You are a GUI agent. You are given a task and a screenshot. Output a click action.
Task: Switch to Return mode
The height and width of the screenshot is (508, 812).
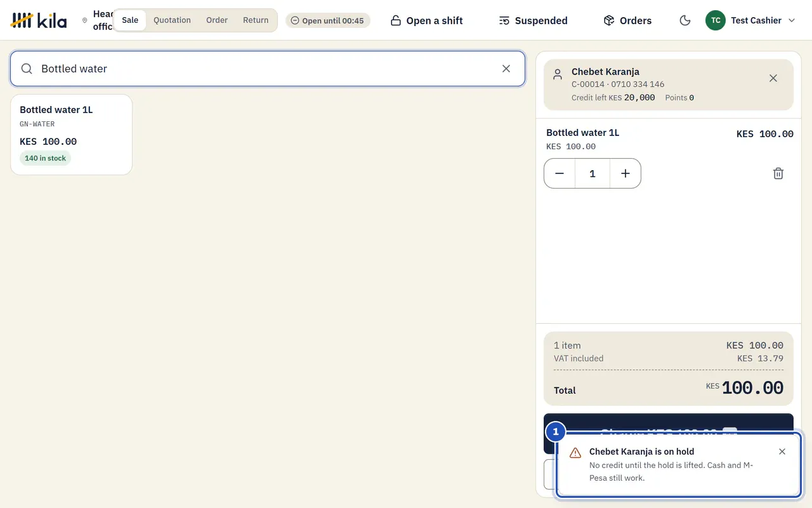[x=256, y=20]
